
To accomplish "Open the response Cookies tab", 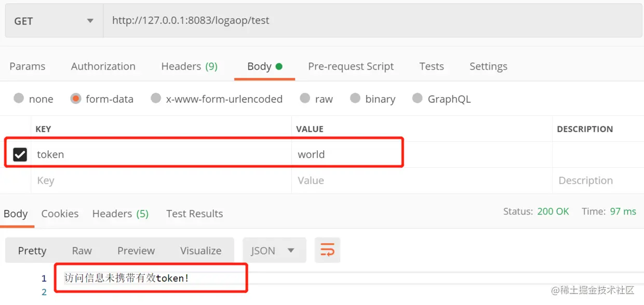I will pos(60,214).
